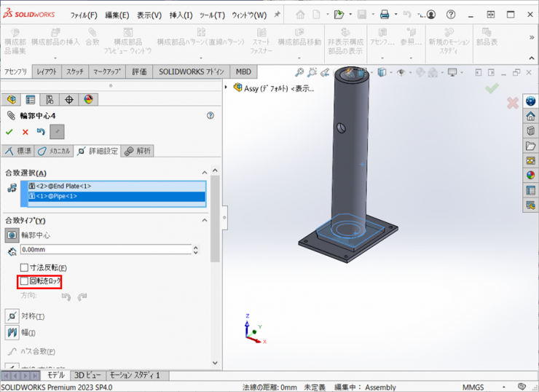Confirm the mate with the green checkmark
Viewport: 539px width, 392px height.
(9, 132)
